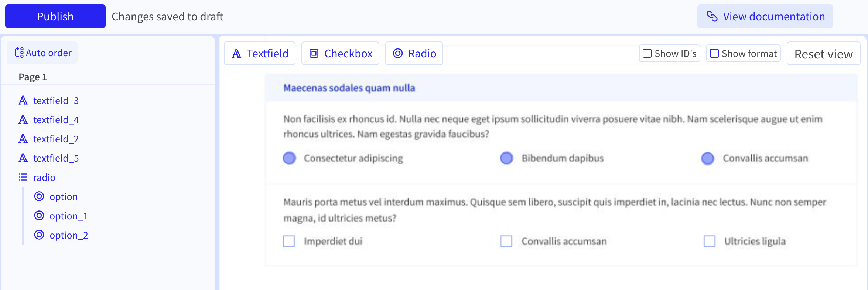Select the Convallis accumsan radio button

708,158
